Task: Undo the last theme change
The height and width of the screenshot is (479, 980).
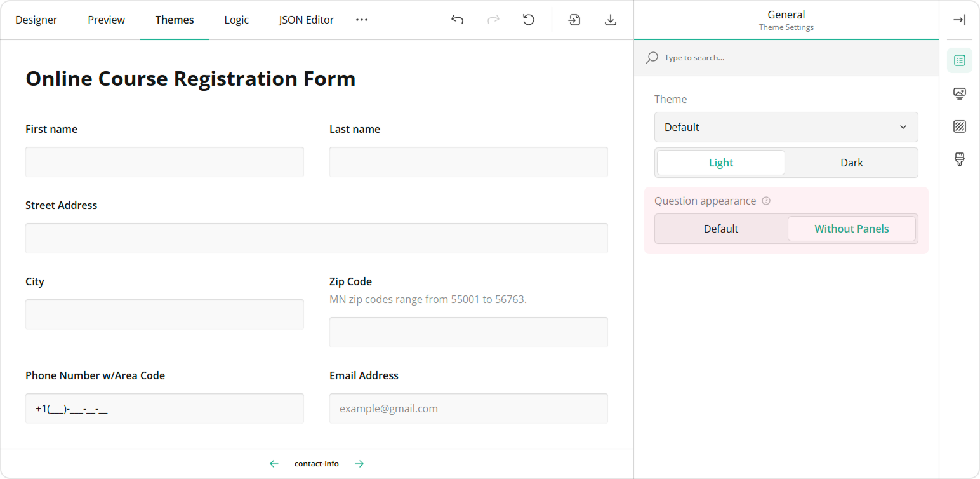Action: [457, 20]
